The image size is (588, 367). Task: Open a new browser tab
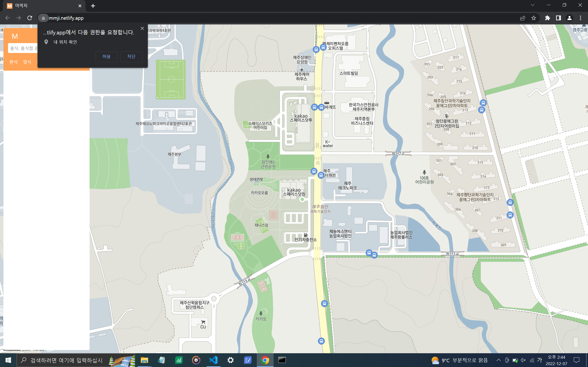pyautogui.click(x=93, y=6)
